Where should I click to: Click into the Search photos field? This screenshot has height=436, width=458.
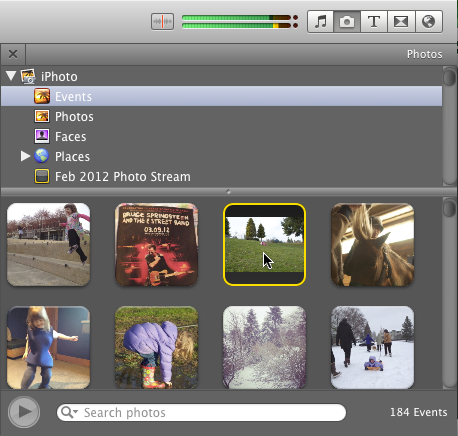point(201,412)
